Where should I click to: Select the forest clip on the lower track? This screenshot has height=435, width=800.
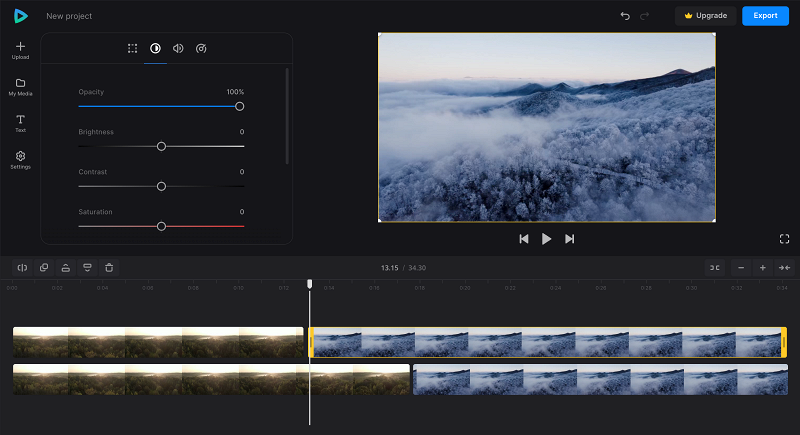point(211,379)
